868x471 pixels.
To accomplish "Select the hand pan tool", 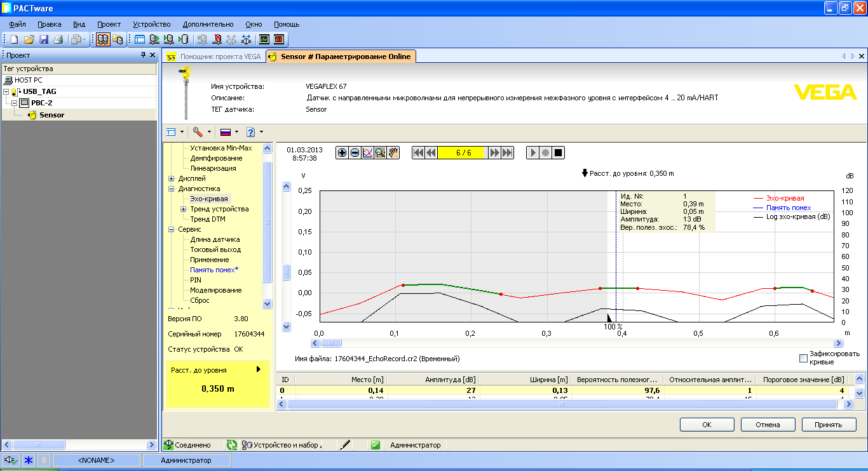I will click(393, 153).
